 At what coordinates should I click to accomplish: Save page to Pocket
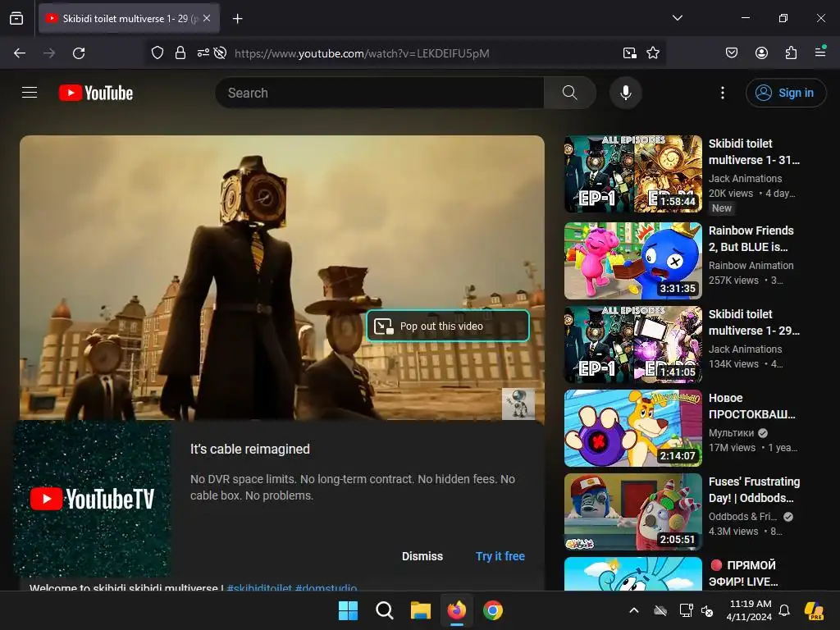point(731,52)
